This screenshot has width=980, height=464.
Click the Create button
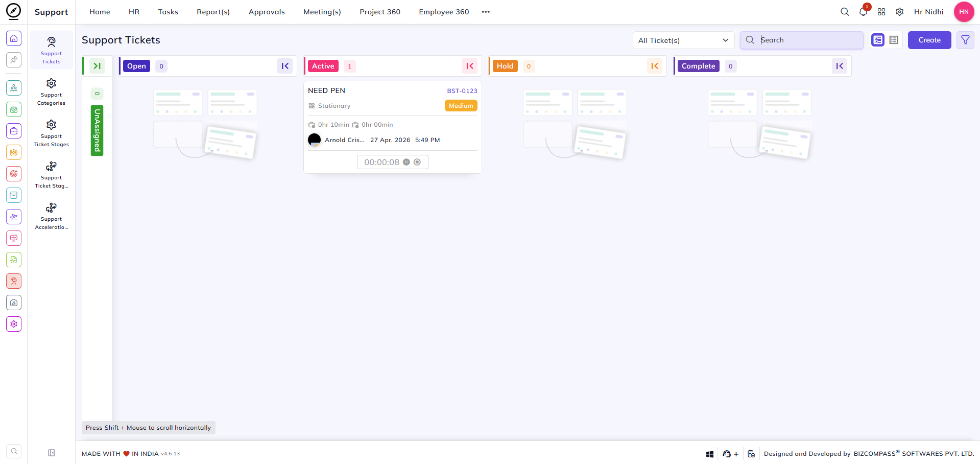929,40
